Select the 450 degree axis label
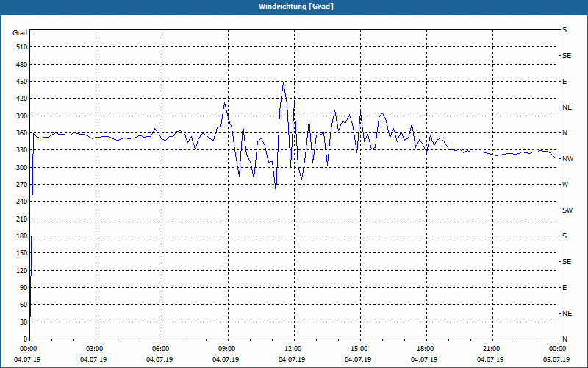The width and height of the screenshot is (588, 368). (22, 82)
